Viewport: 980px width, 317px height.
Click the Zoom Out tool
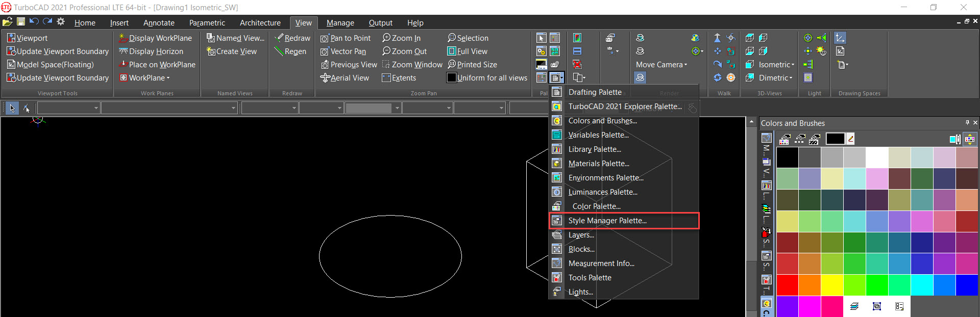404,51
